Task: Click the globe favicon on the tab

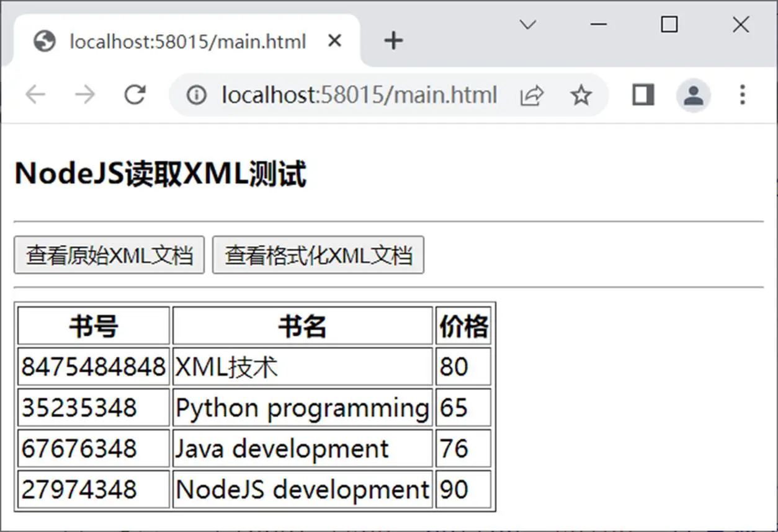Action: [x=45, y=42]
